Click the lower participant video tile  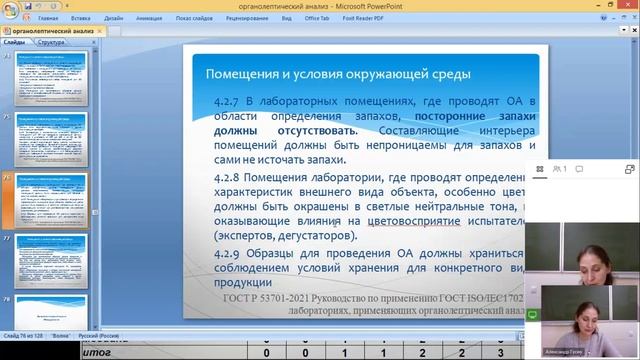[x=590, y=322]
